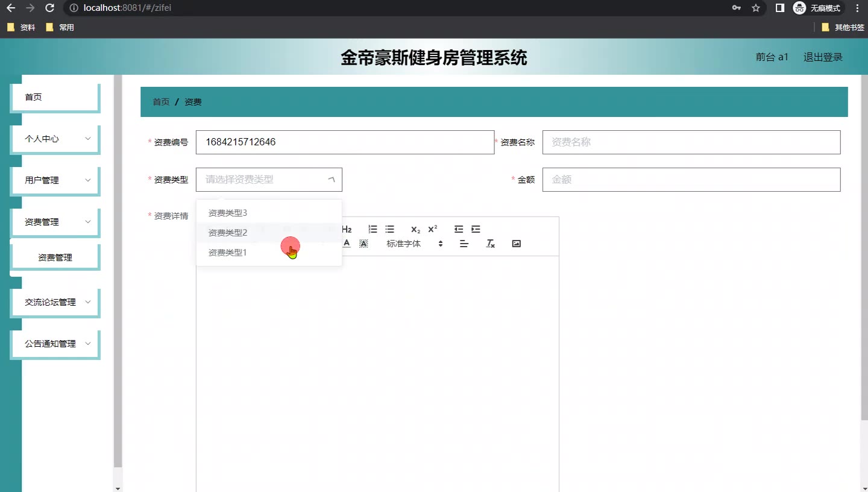
Task: Clear text formatting
Action: click(491, 244)
